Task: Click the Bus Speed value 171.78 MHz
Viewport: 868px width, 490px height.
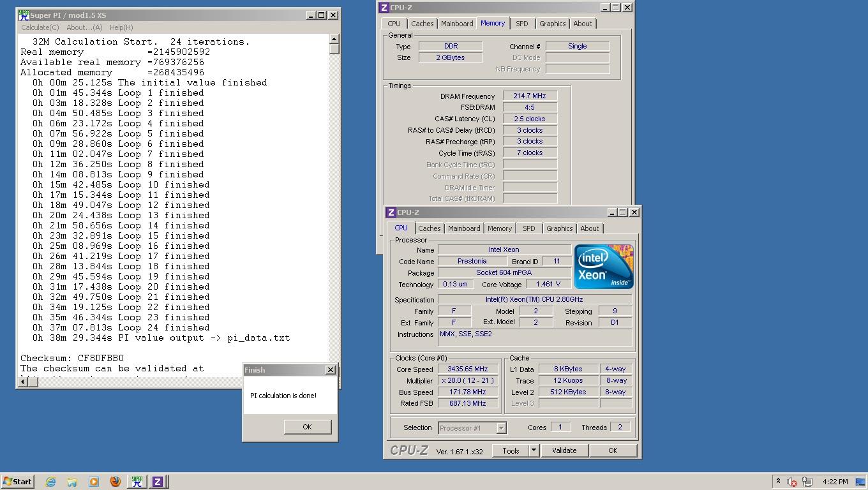Action: tap(468, 392)
